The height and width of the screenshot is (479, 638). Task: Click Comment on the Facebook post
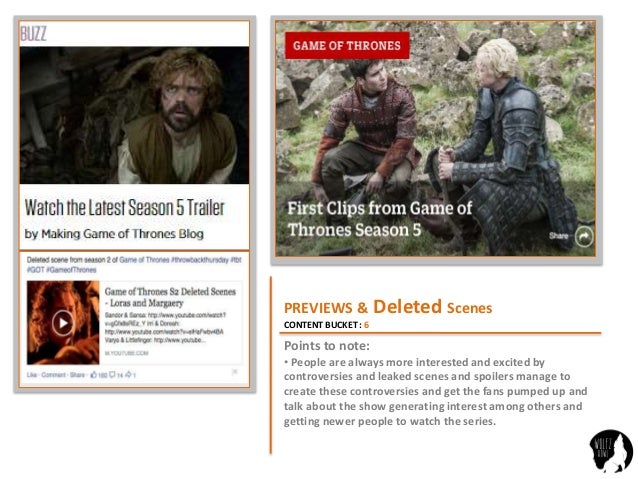[x=53, y=374]
